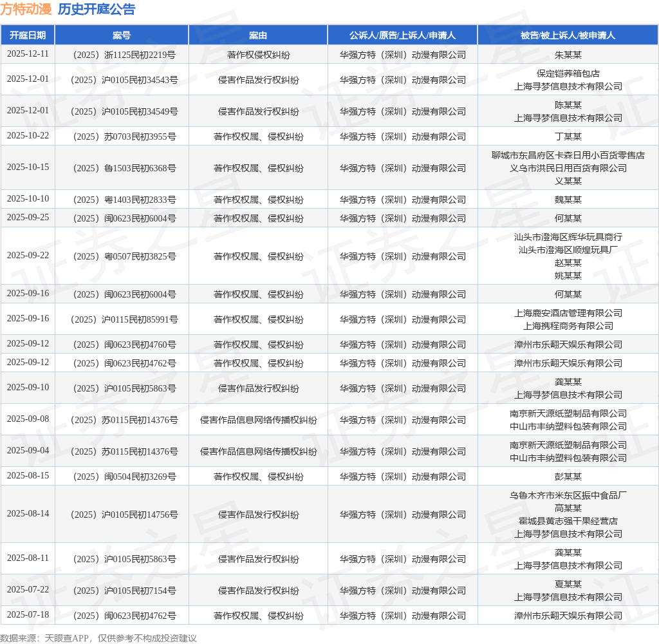Click defendant 彭某某
Image resolution: width=659 pixels, height=644 pixels.
click(568, 477)
